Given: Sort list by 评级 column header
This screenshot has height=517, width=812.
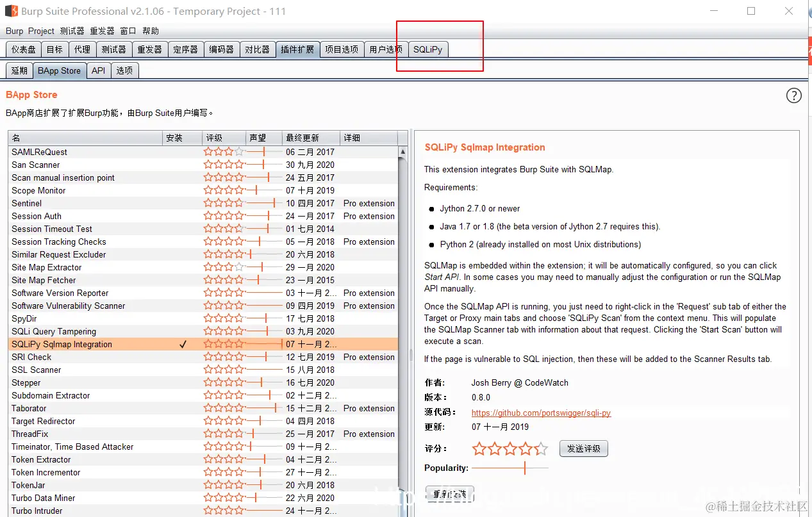Looking at the screenshot, I should coord(224,138).
